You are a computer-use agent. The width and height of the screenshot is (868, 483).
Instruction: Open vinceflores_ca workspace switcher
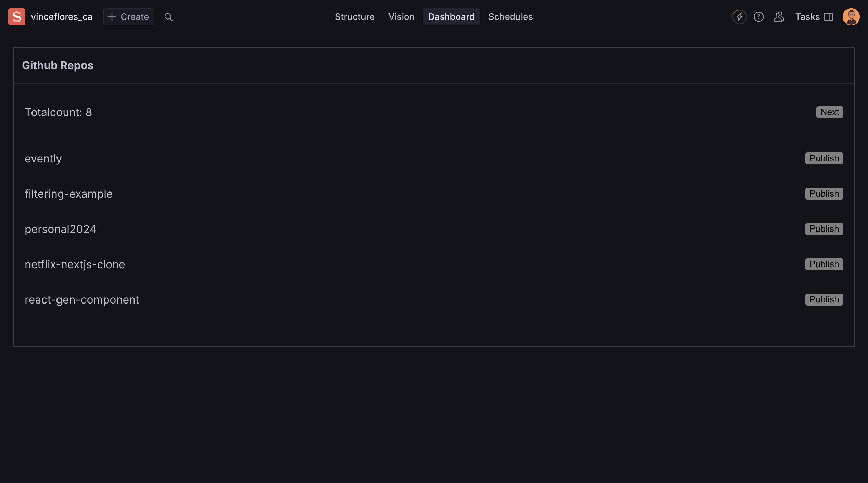pyautogui.click(x=62, y=17)
